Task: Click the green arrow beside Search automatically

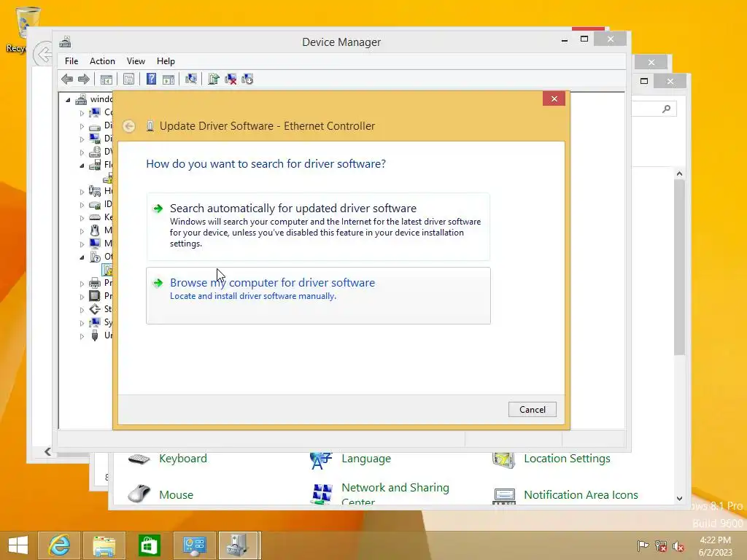Action: (158, 209)
